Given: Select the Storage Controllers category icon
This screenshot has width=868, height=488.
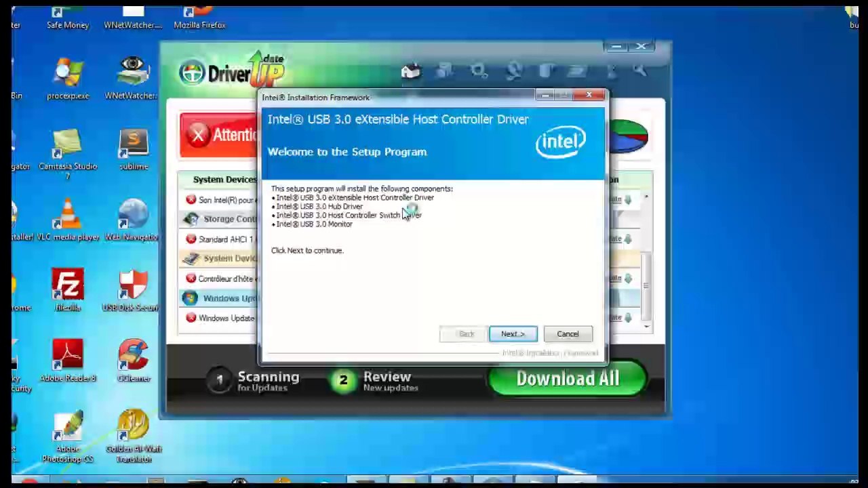Looking at the screenshot, I should pyautogui.click(x=191, y=219).
